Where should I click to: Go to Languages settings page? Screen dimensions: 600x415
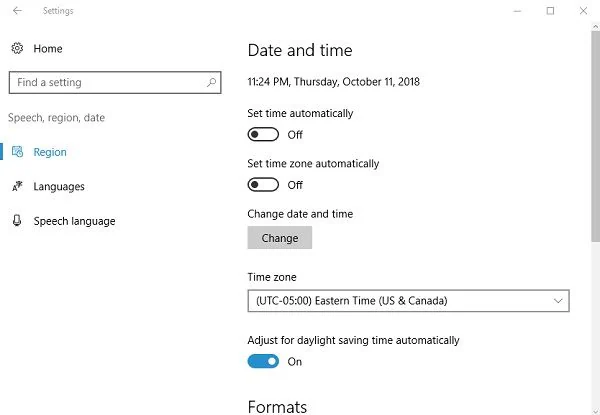coord(59,187)
